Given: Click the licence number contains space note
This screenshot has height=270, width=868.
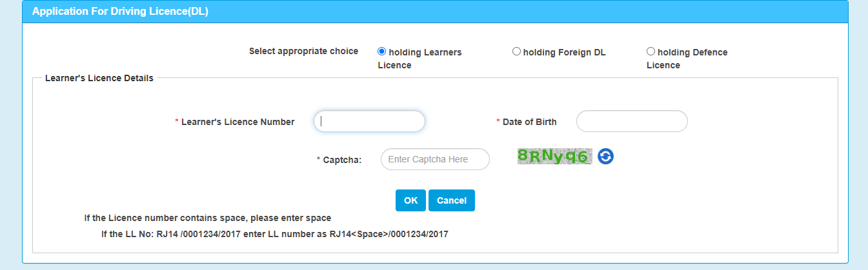Looking at the screenshot, I should tap(208, 218).
